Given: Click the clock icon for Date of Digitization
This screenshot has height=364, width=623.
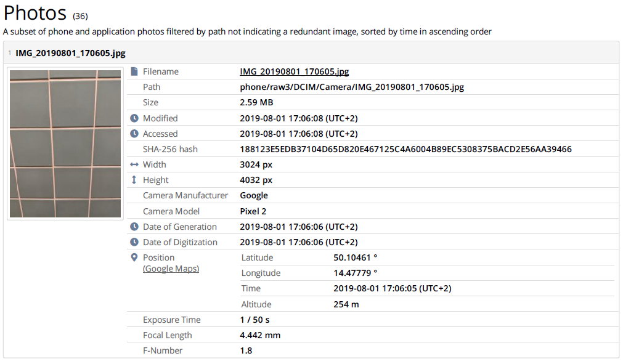Looking at the screenshot, I should pyautogui.click(x=134, y=241).
